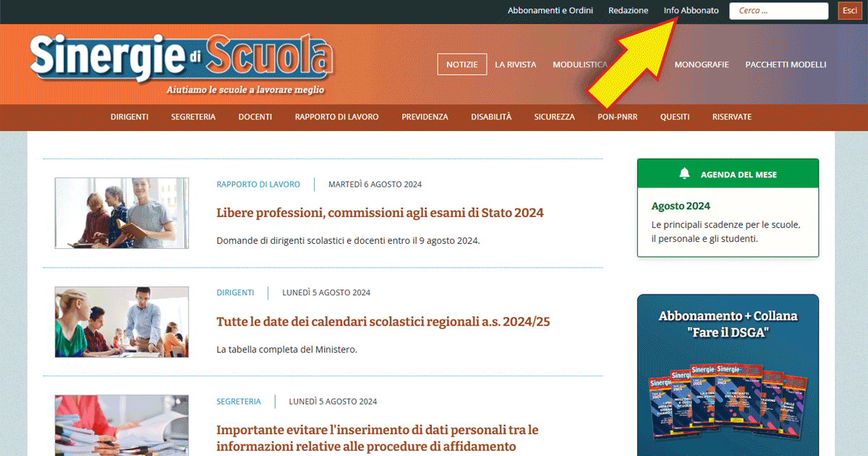
Task: Open the Monografie menu item
Action: (702, 64)
